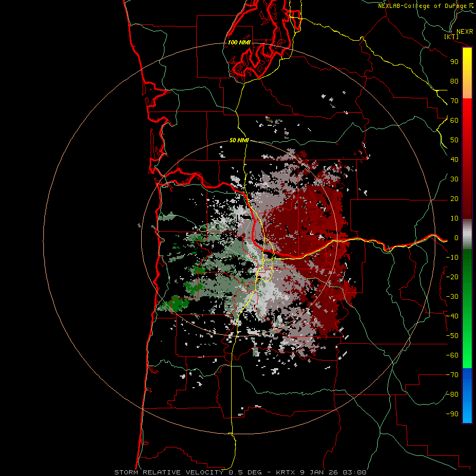Viewport: 476px width, 476px height.
Task: Click the "100 NMI" range ring label
Action: 239,42
